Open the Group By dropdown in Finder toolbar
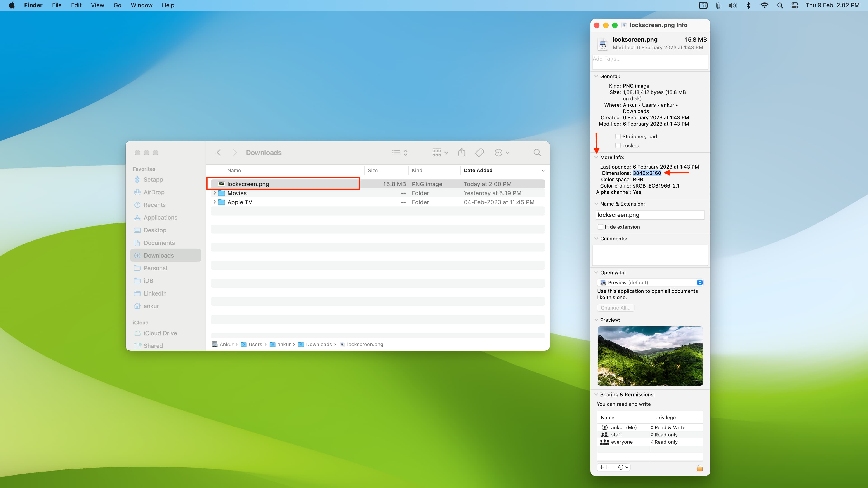Viewport: 868px width, 488px height. coord(440,152)
